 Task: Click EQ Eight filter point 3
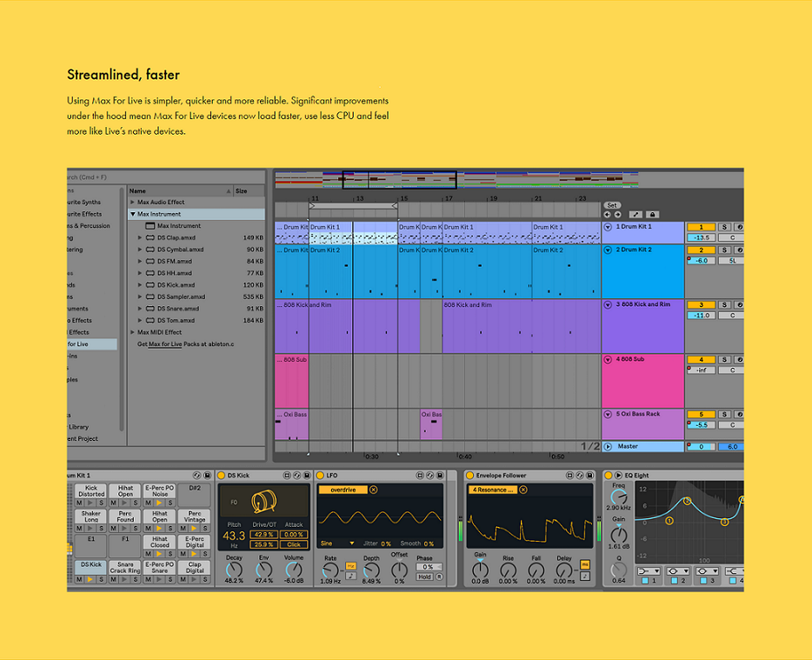[724, 522]
